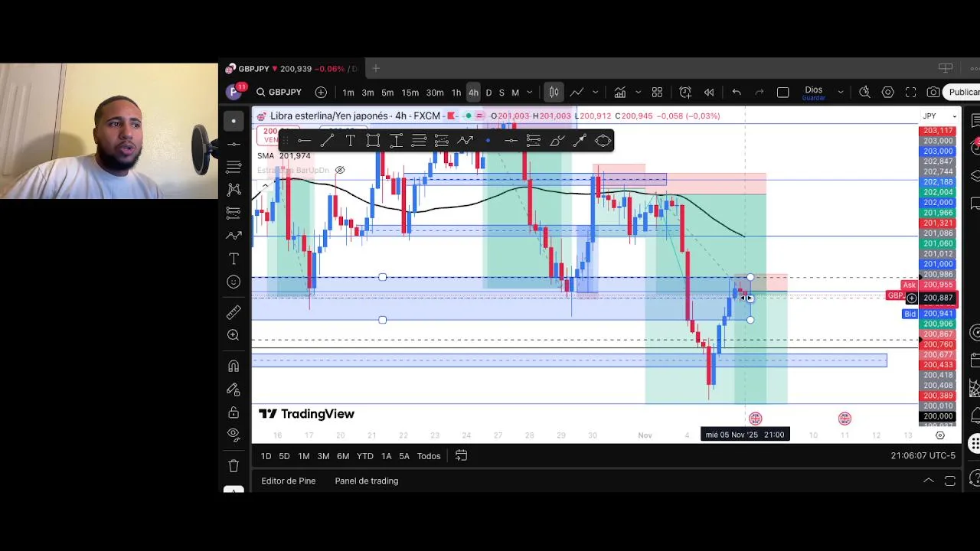The height and width of the screenshot is (551, 980).
Task: Add symbol to compare with plus icon
Action: tap(321, 93)
